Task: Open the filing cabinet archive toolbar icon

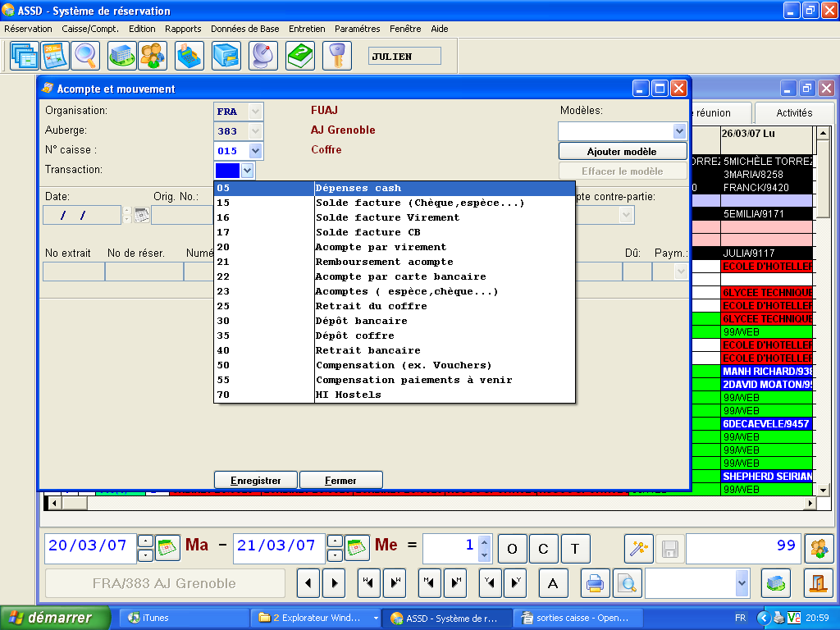Action: click(x=226, y=56)
